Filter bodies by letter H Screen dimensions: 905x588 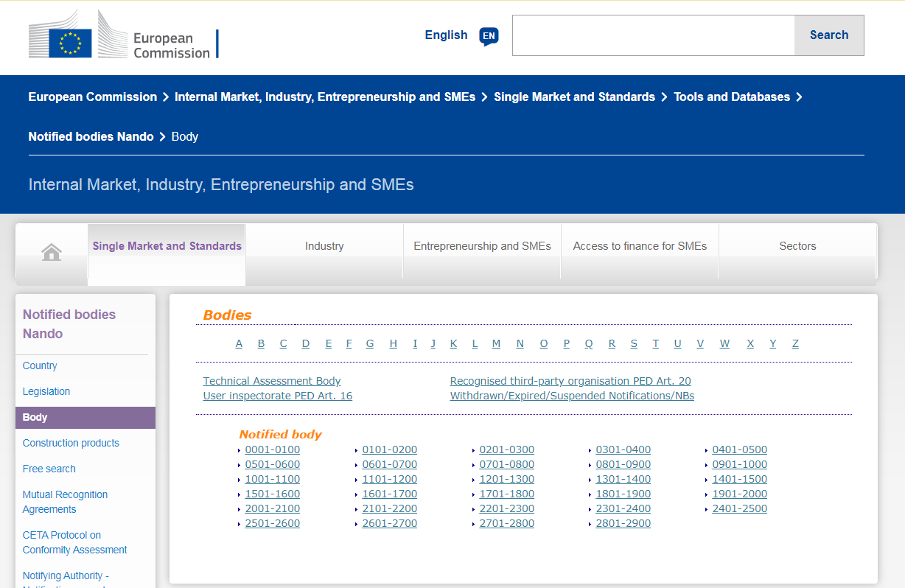point(394,343)
